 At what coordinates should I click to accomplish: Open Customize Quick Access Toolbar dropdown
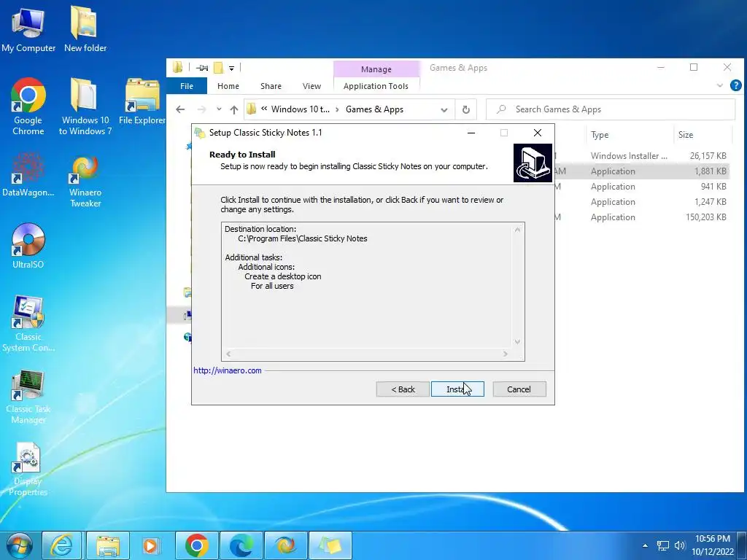coord(231,68)
